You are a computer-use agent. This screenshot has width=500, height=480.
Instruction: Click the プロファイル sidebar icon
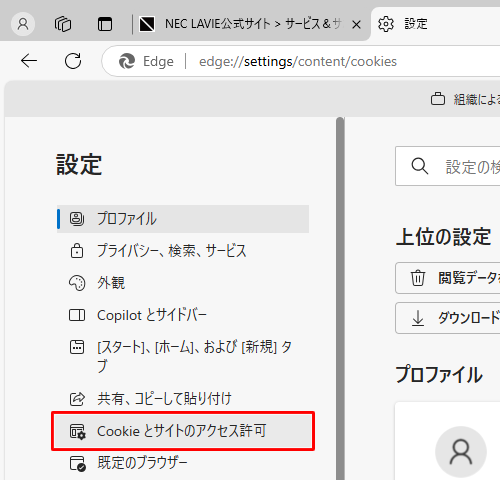(x=77, y=219)
